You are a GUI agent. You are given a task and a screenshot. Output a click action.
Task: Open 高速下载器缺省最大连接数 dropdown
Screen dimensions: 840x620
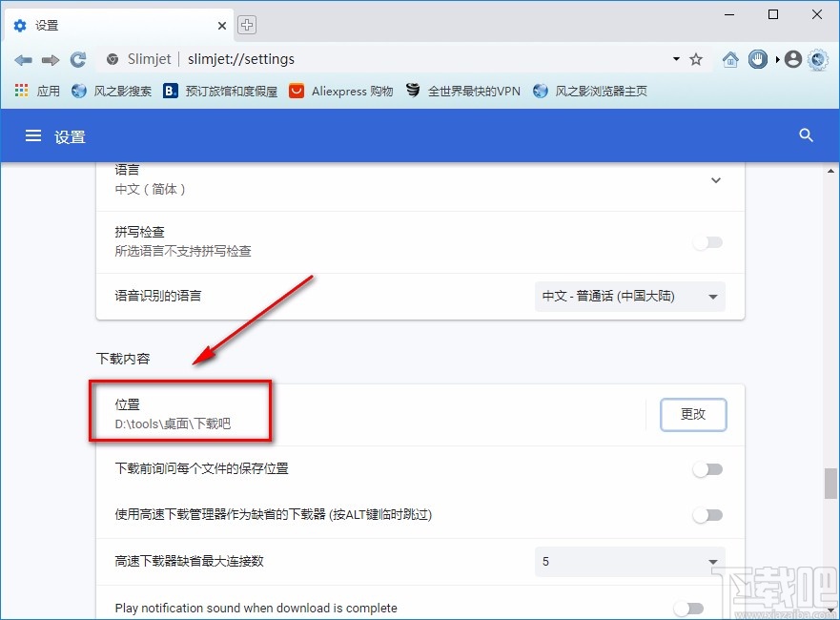(630, 562)
